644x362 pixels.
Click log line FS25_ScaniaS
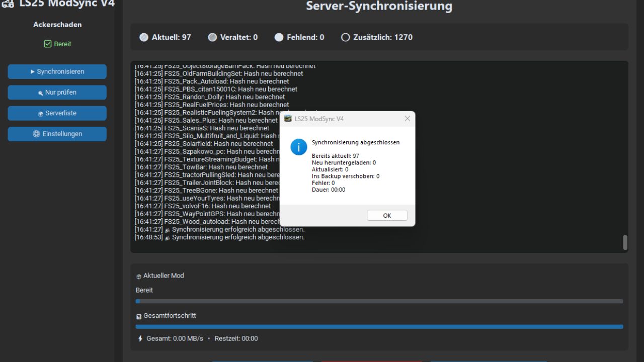click(202, 128)
